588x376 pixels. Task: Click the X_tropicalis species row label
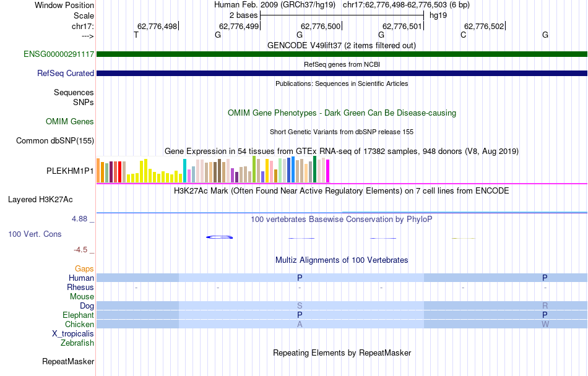coord(73,334)
